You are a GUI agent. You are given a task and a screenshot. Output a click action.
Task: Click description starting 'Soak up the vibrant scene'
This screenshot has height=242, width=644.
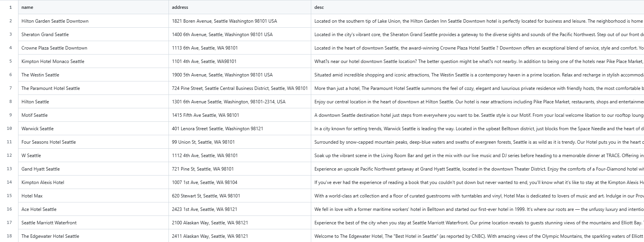point(477,156)
